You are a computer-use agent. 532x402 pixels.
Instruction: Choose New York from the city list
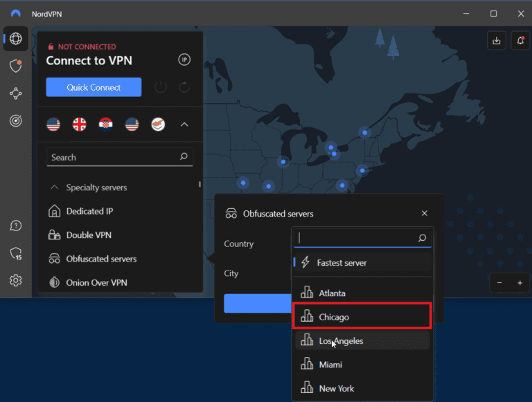point(362,388)
